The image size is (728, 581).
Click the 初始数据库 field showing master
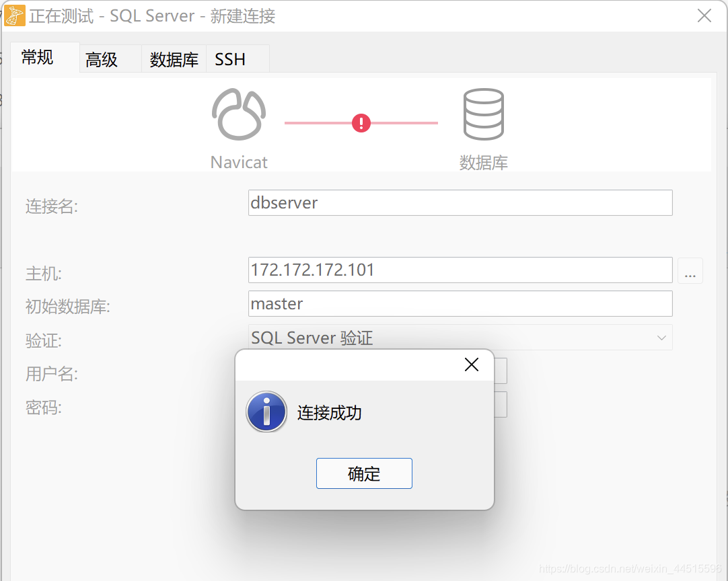[460, 303]
